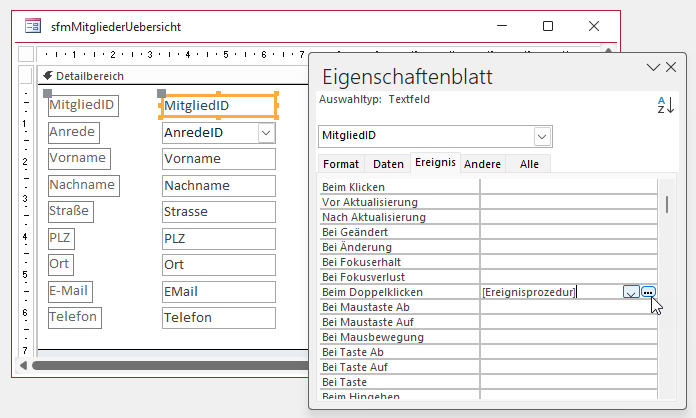
Task: Click the Vor Aktualisierung property field
Action: point(569,202)
